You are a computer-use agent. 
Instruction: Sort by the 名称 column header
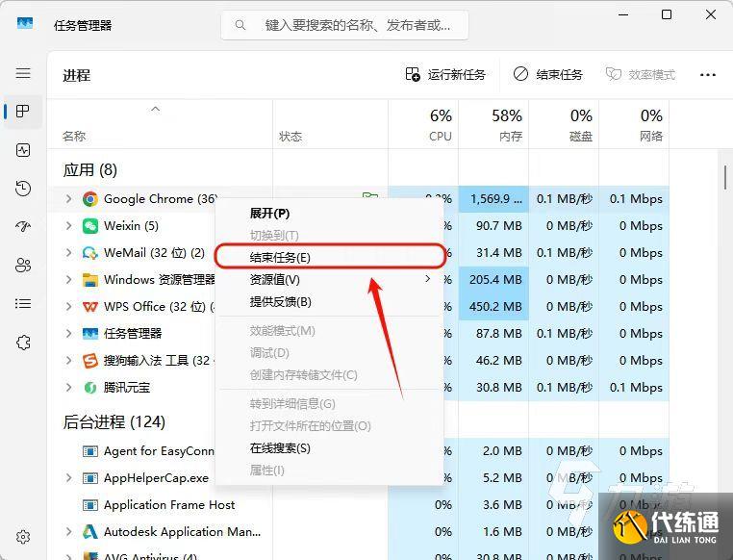[160, 124]
